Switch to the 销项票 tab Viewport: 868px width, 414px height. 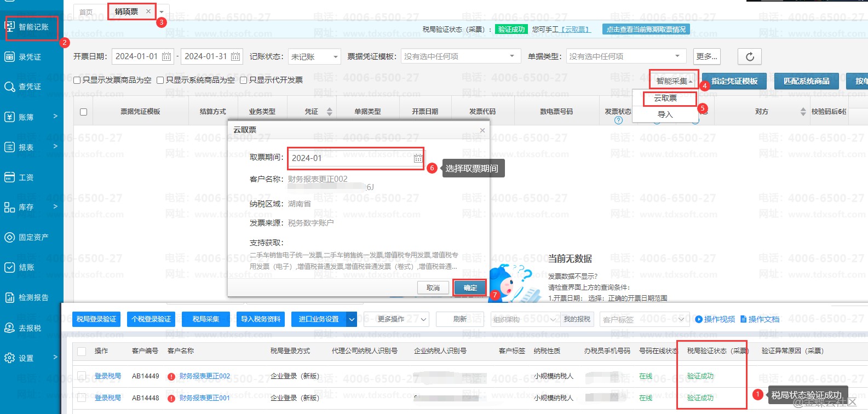127,12
